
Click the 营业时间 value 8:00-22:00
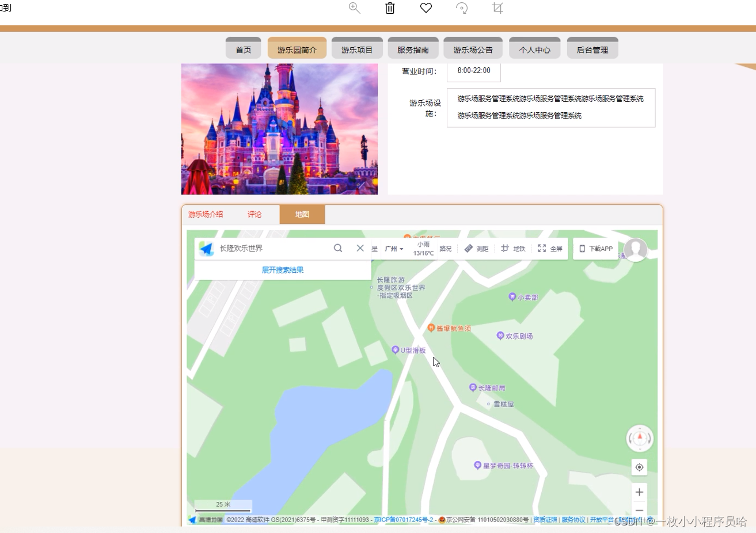(x=474, y=71)
